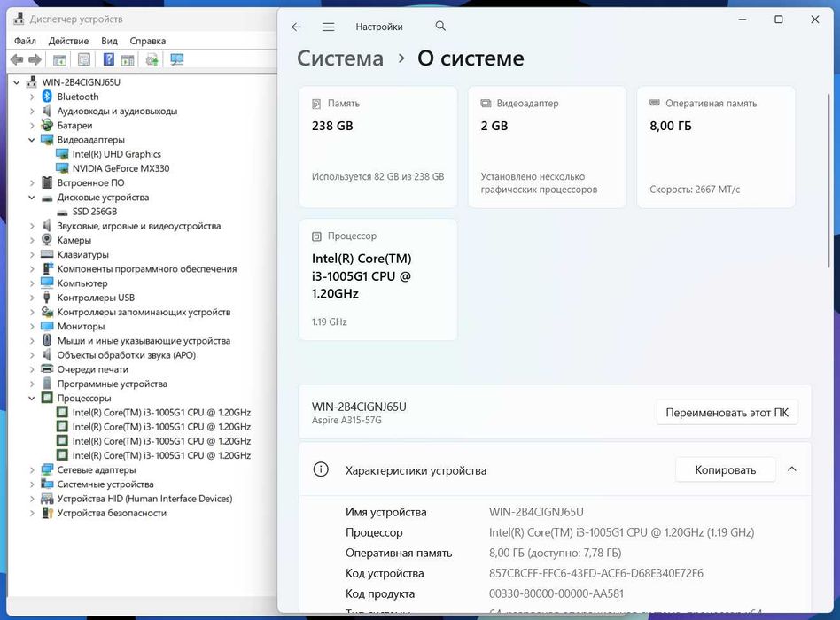Click the Копировать button

726,470
